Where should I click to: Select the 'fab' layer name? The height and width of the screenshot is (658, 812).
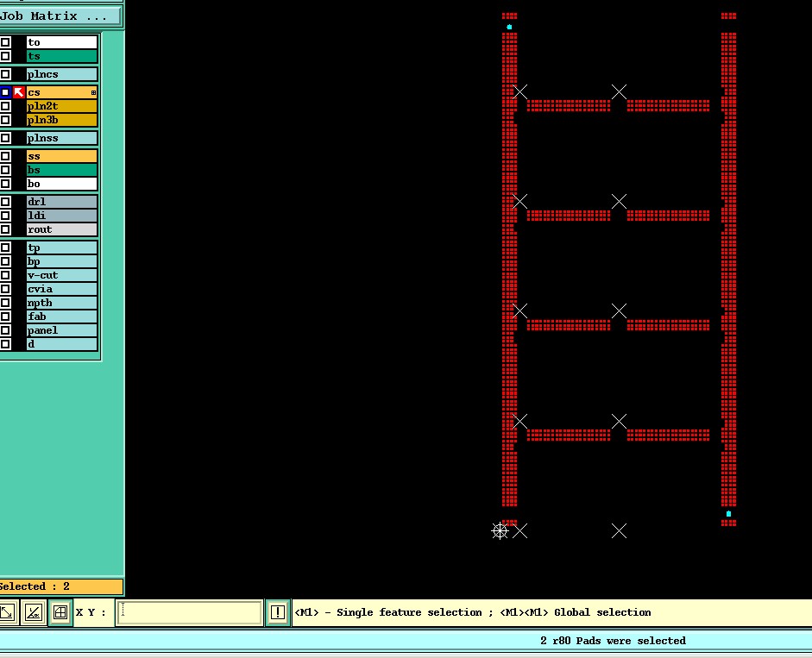(61, 316)
